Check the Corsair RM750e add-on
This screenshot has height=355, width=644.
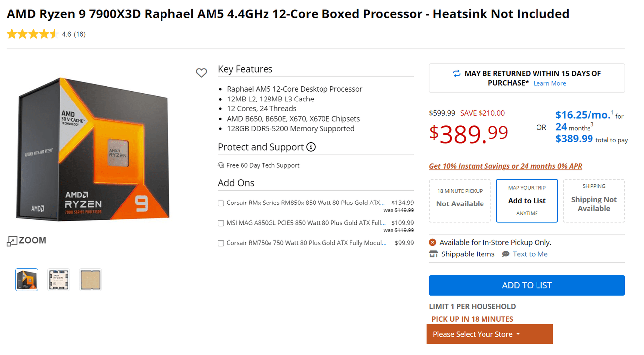[221, 243]
